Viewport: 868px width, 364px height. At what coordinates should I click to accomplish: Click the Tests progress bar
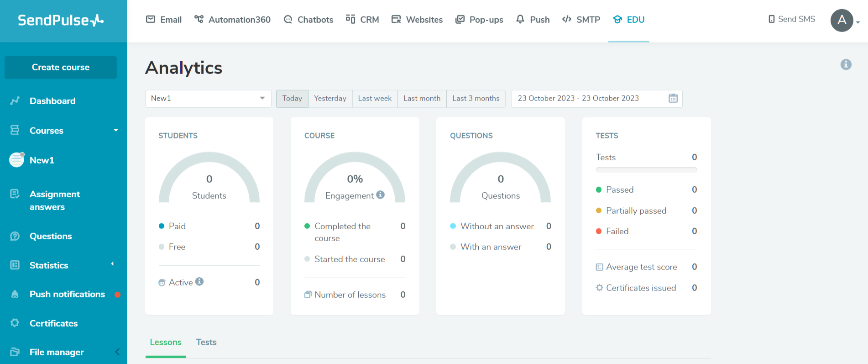(646, 169)
